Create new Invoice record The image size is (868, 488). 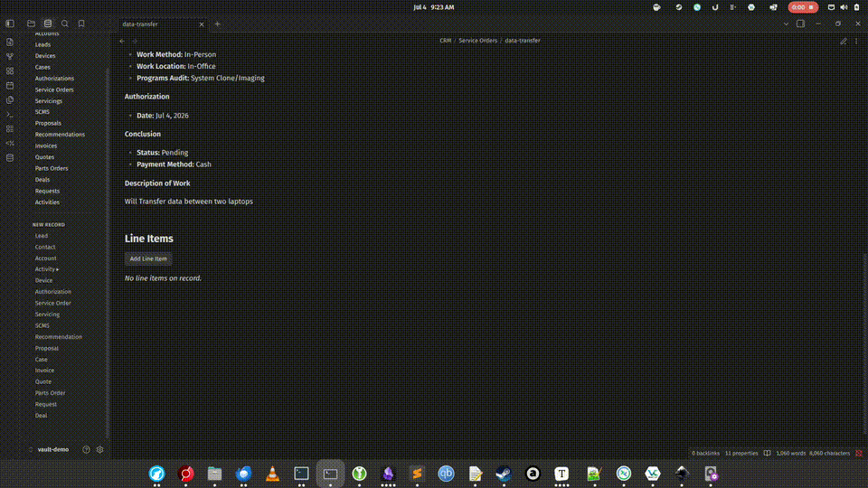44,371
